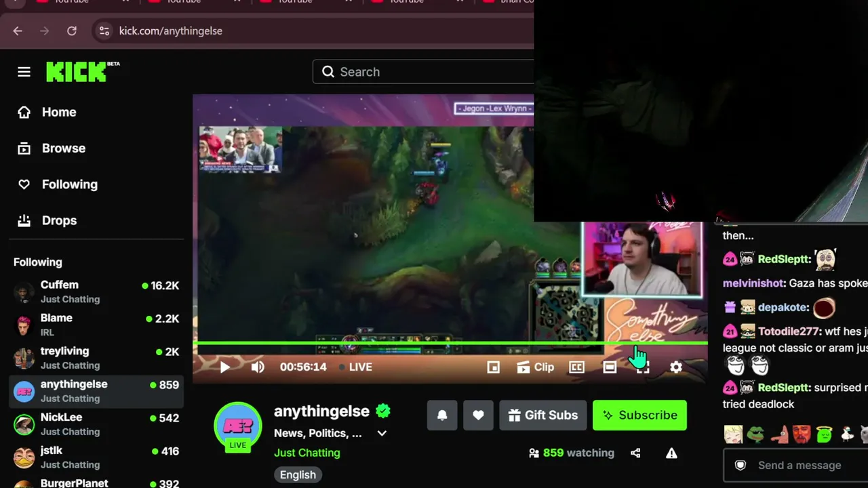Create a Clip of the stream

pyautogui.click(x=536, y=367)
